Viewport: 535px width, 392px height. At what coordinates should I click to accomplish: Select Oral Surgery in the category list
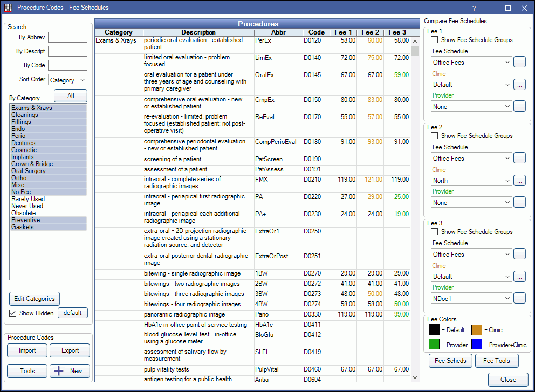[25, 171]
